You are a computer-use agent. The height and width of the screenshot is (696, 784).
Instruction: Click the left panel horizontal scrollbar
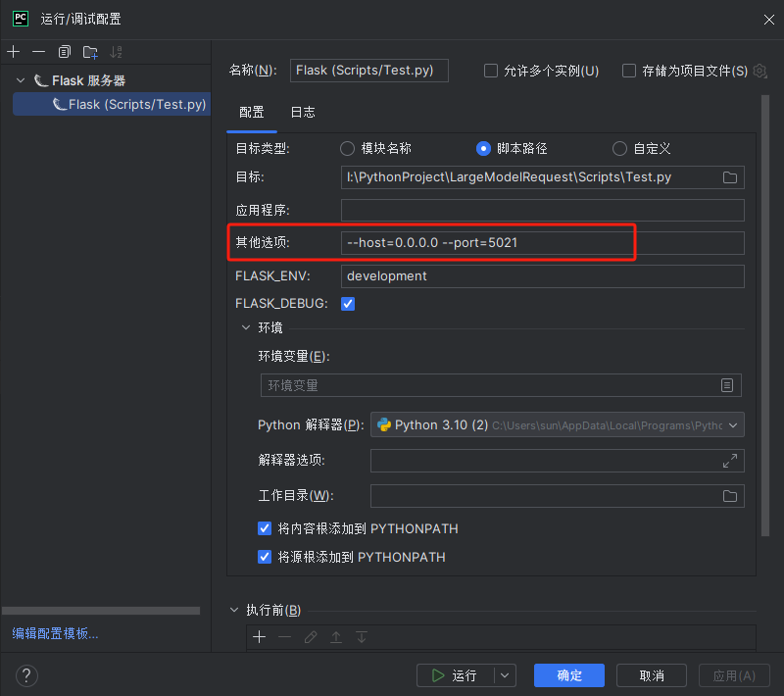pyautogui.click(x=101, y=611)
